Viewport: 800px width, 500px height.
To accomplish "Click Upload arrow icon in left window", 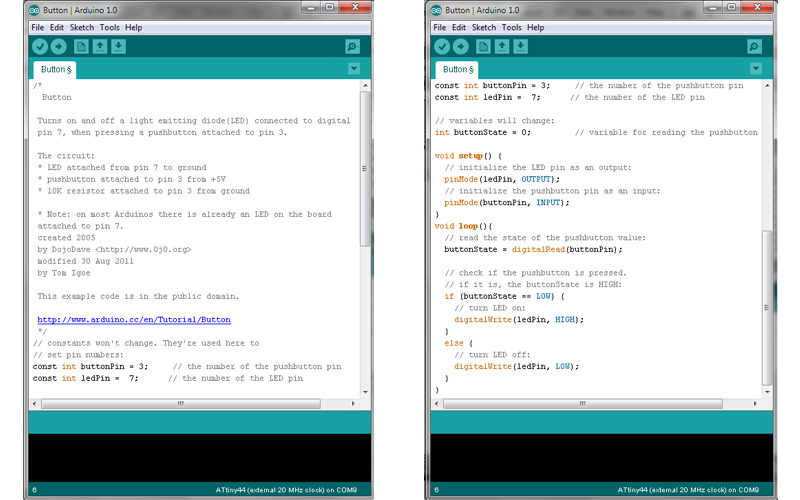I will (59, 46).
